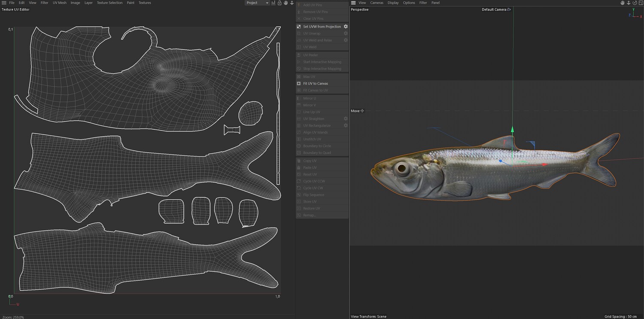The width and height of the screenshot is (644, 319).
Task: Open settings gear for Set UVW from Projection
Action: point(346,27)
